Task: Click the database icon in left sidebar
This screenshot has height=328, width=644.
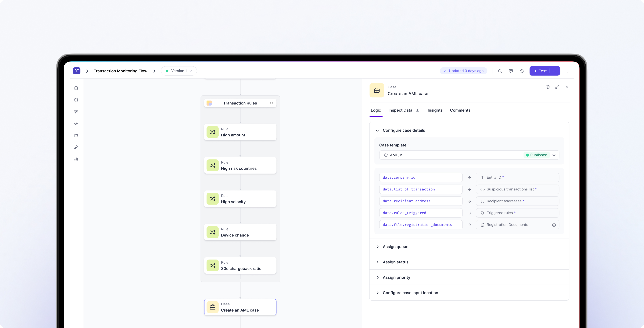Action: (76, 88)
